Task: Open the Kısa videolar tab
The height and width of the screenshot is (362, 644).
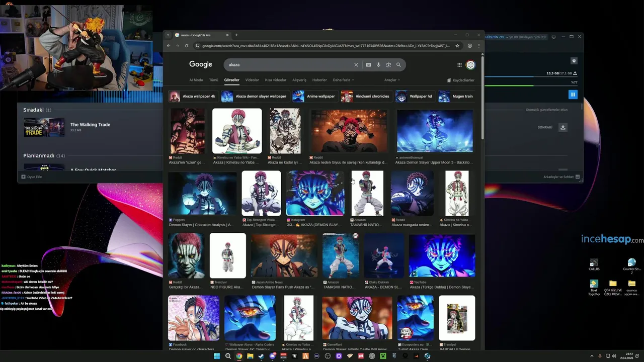Action: 276,80
